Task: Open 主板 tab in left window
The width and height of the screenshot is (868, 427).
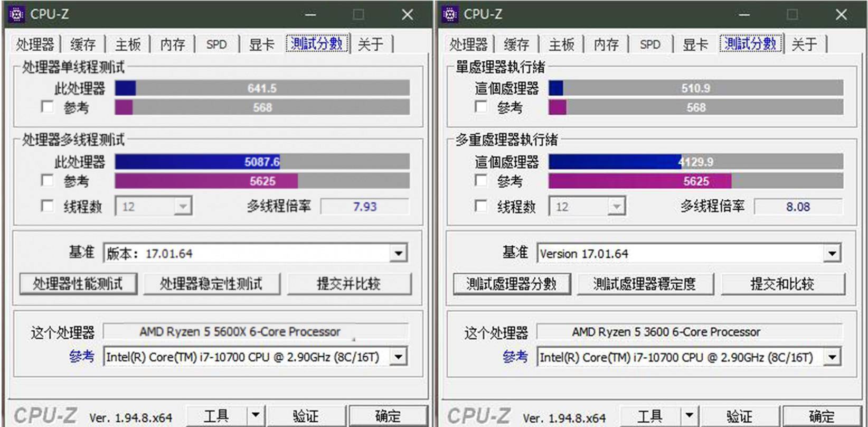Action: (x=128, y=44)
